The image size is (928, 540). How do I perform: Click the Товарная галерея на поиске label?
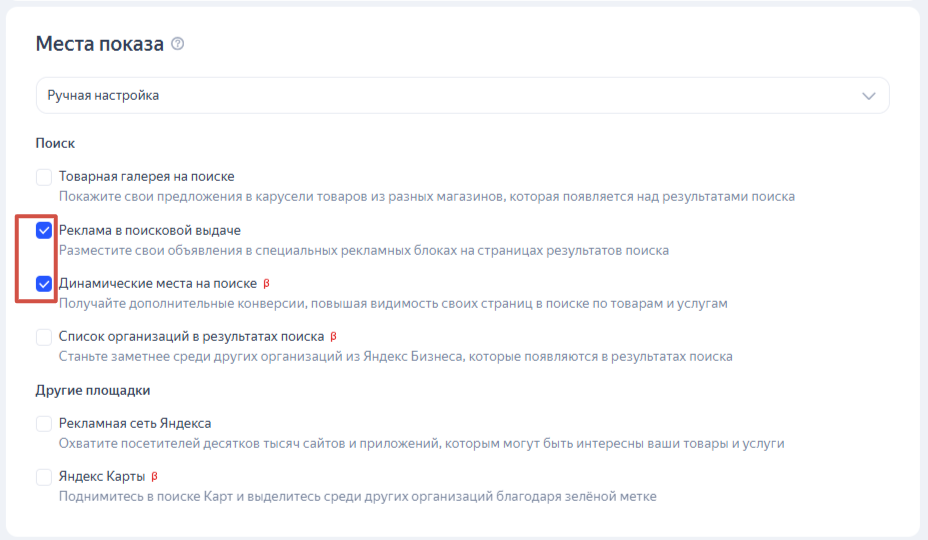coord(146,176)
